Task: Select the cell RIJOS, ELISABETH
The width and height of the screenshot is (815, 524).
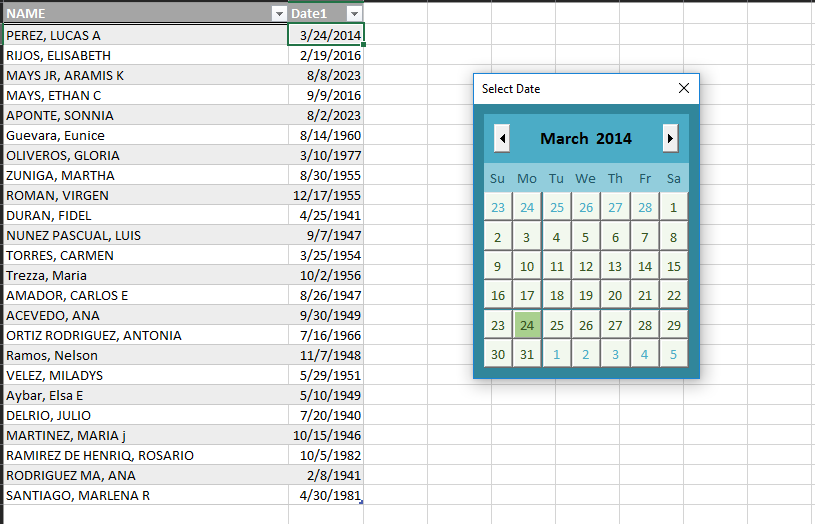Action: click(x=146, y=55)
